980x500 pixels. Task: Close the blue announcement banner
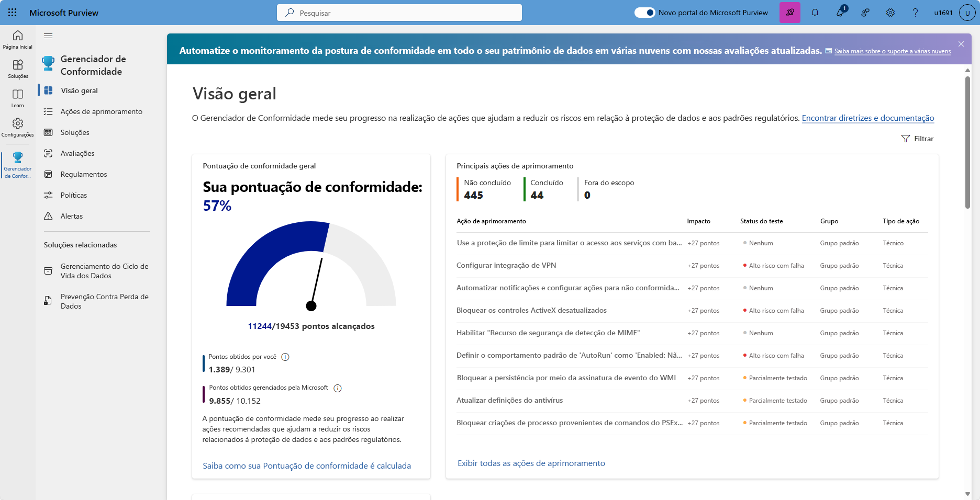[x=961, y=44]
